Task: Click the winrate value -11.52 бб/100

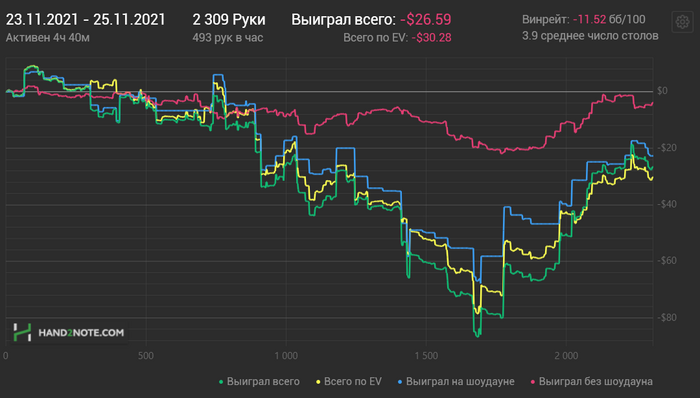Action: pos(609,20)
